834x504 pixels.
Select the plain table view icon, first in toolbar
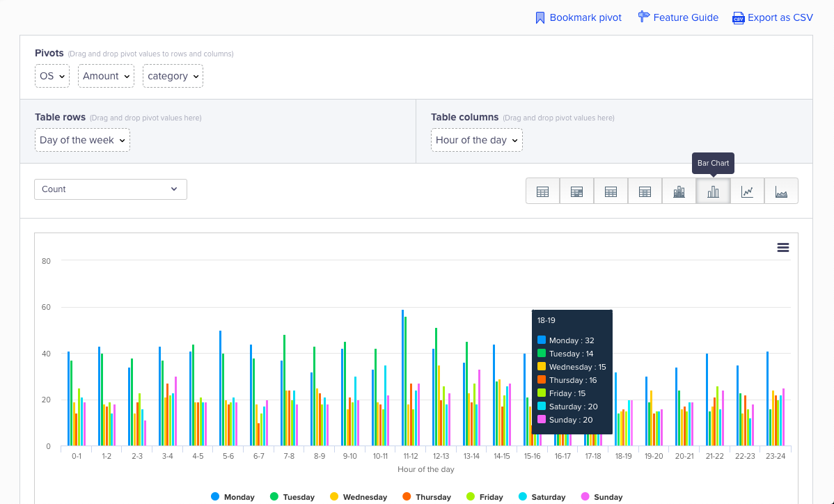[x=542, y=191]
